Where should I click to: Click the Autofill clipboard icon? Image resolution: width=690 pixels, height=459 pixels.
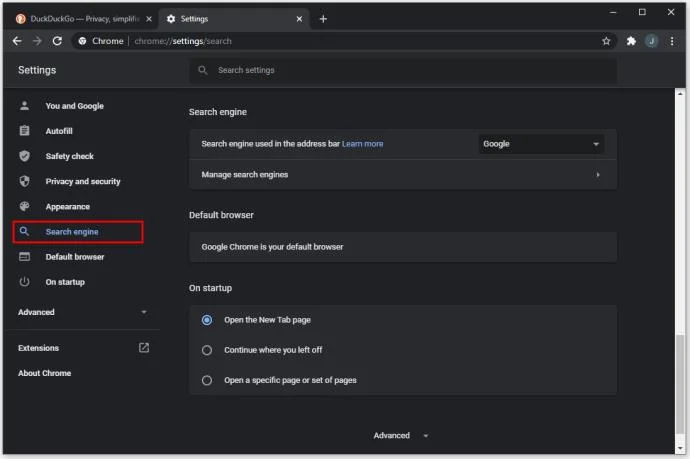coord(24,131)
